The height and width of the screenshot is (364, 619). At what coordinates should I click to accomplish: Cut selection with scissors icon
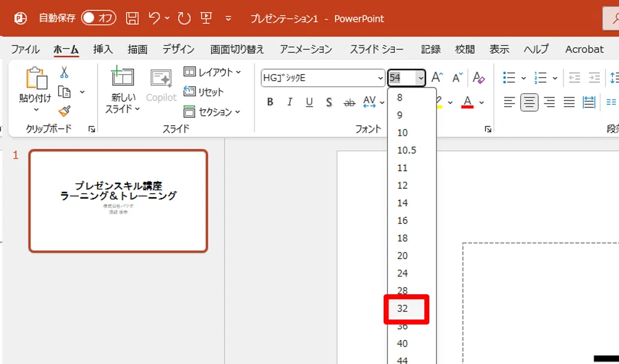[64, 72]
